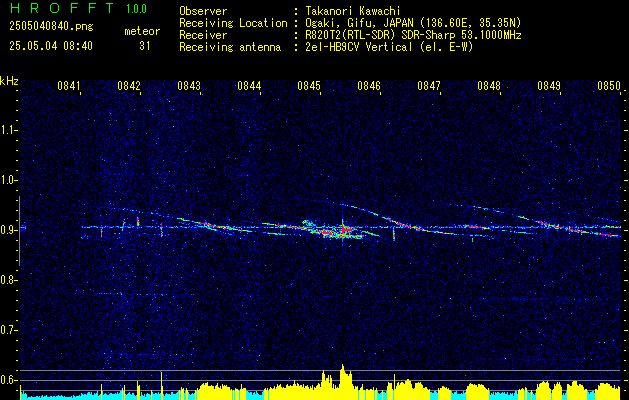The height and width of the screenshot is (400, 629).
Task: Click the tallest yellow peak in the bottom signal-level bar graph
Action: pyautogui.click(x=343, y=381)
